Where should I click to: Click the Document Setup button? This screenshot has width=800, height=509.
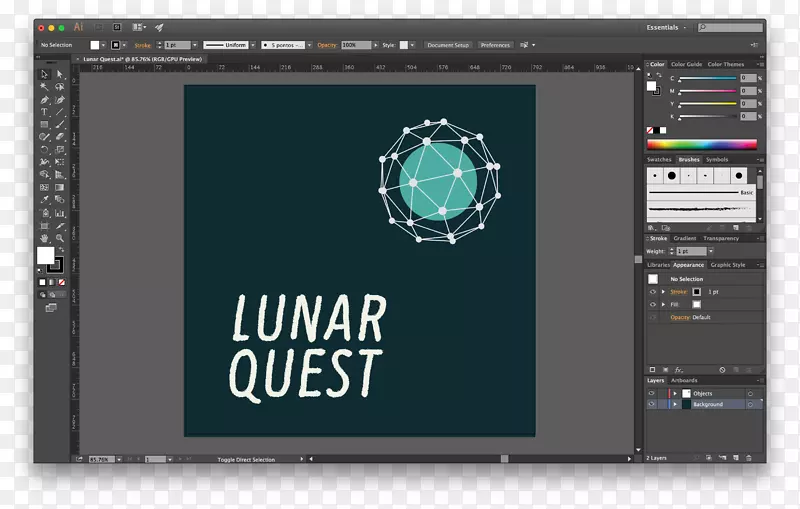pyautogui.click(x=448, y=45)
